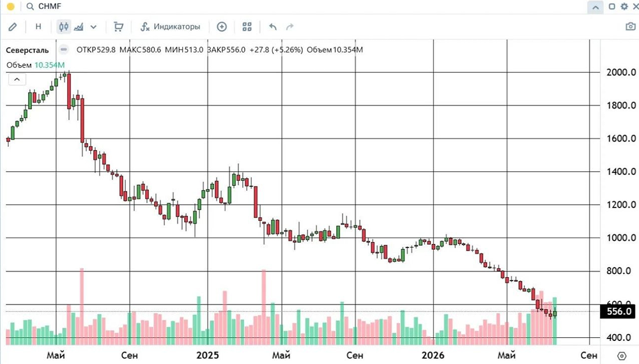Undo the last chart action
Viewport: 639px width, 364px height.
[x=273, y=27]
